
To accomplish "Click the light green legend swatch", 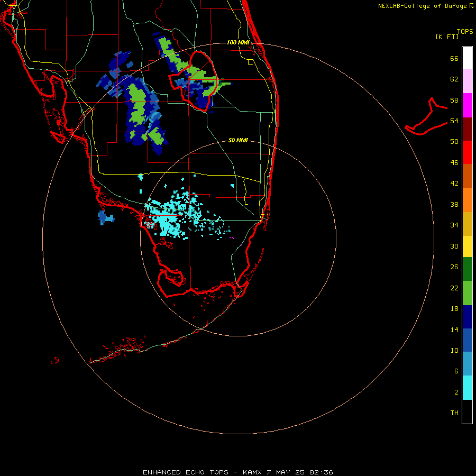I will point(467,293).
